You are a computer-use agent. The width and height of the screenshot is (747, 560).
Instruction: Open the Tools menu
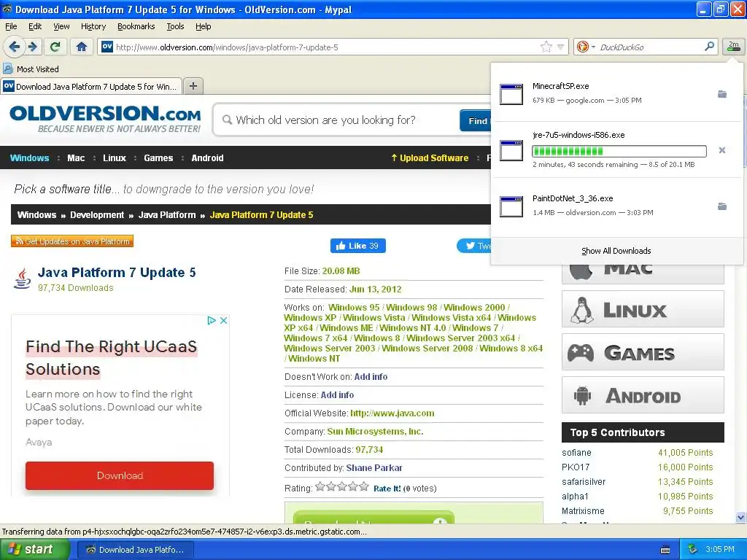(175, 26)
